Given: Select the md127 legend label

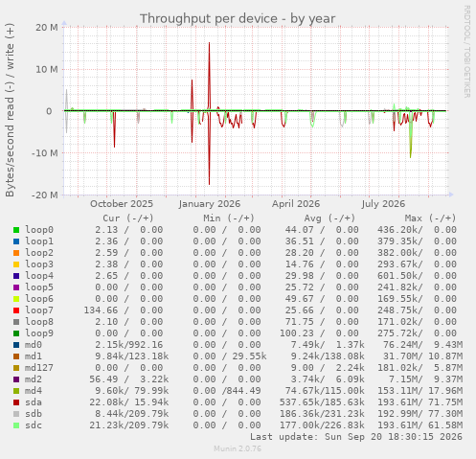Looking at the screenshot, I should click(39, 368).
